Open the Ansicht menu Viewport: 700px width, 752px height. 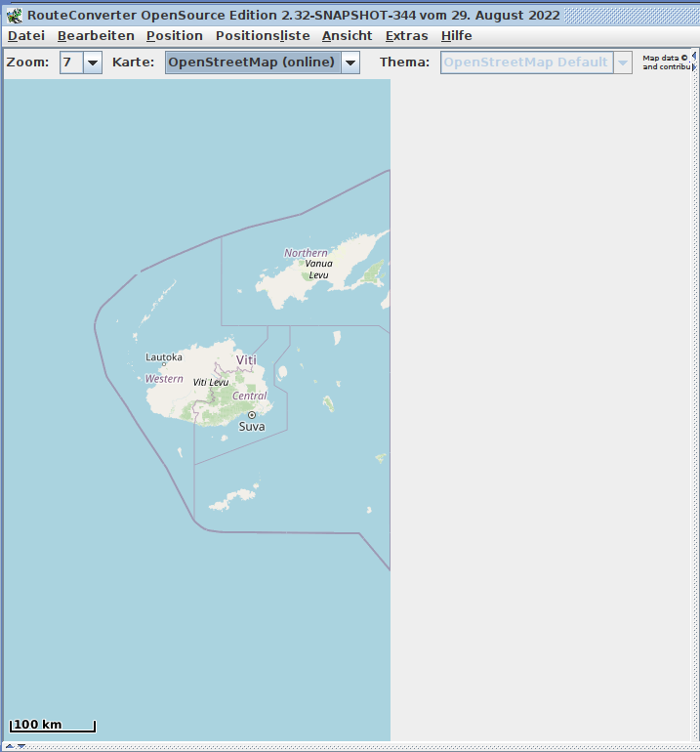click(x=347, y=35)
